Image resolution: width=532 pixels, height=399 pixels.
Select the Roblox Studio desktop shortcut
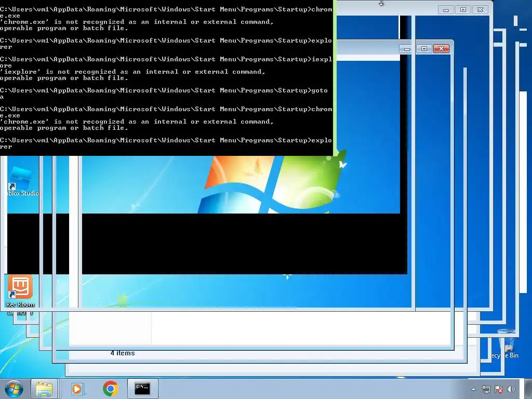(x=23, y=180)
